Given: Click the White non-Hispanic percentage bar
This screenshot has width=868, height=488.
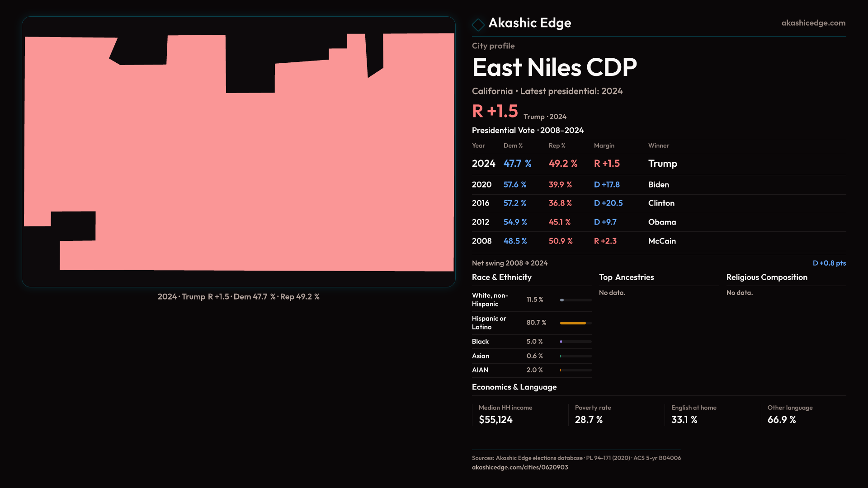Looking at the screenshot, I should tap(575, 300).
